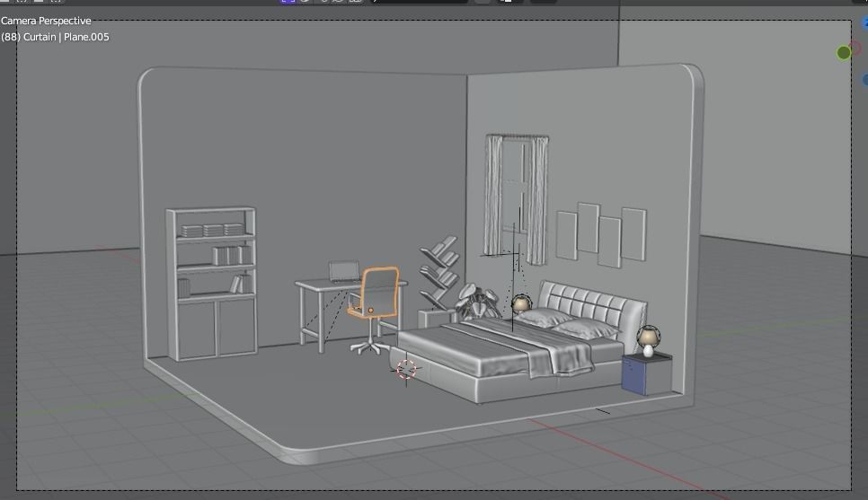
Task: Select the potted plant
Action: (477, 302)
